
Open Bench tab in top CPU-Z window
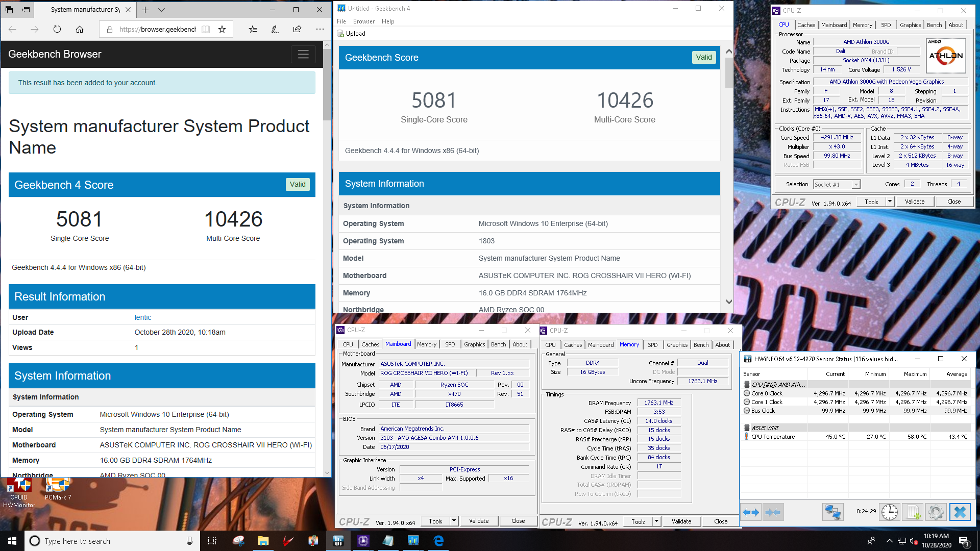click(x=935, y=25)
